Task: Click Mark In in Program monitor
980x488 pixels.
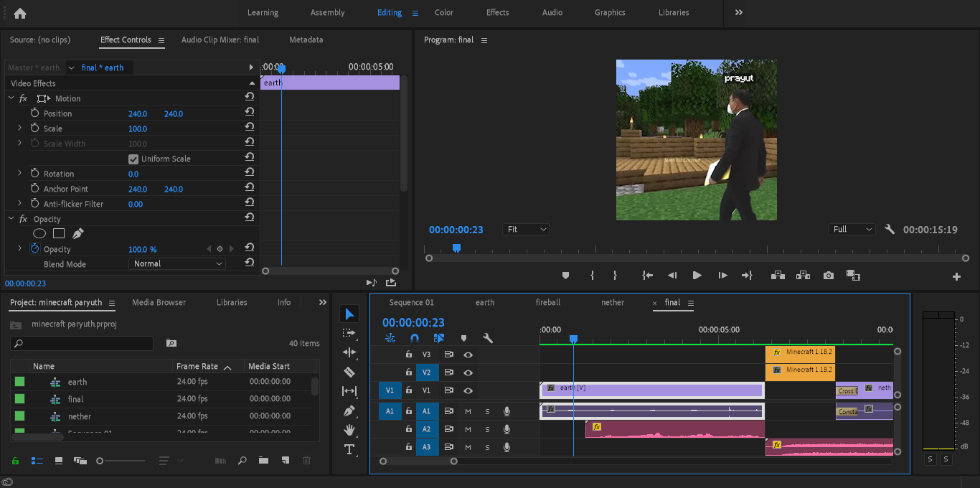Action: point(593,275)
